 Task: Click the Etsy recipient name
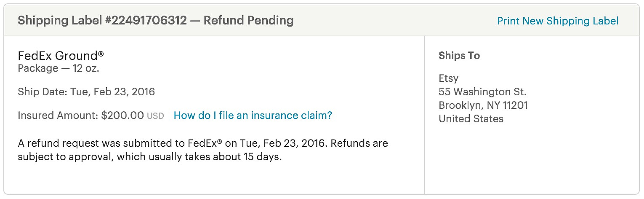(x=448, y=78)
